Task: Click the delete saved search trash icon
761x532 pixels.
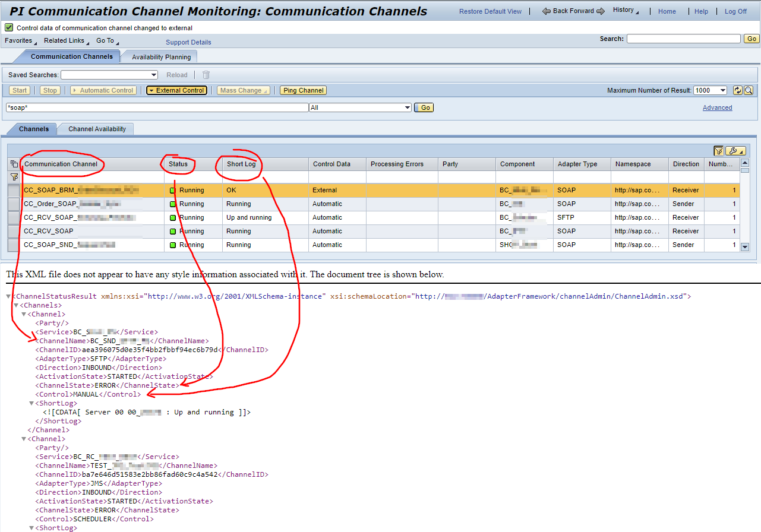Action: coord(206,75)
